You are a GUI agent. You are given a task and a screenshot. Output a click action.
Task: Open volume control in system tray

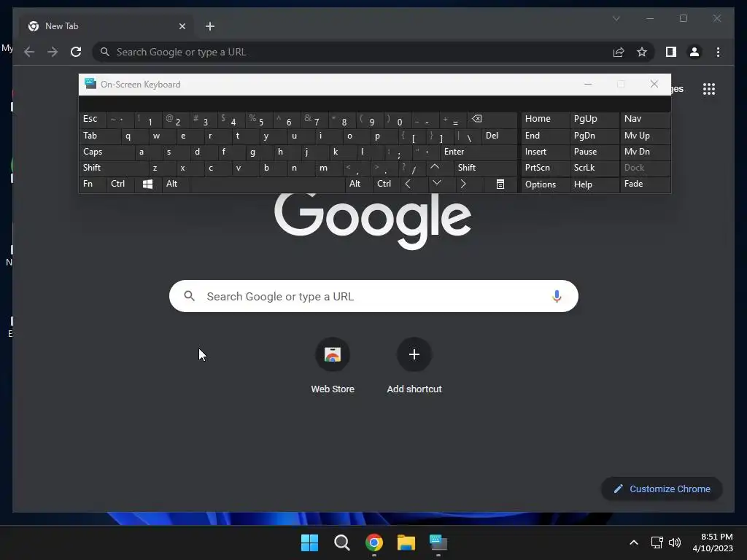(x=675, y=542)
